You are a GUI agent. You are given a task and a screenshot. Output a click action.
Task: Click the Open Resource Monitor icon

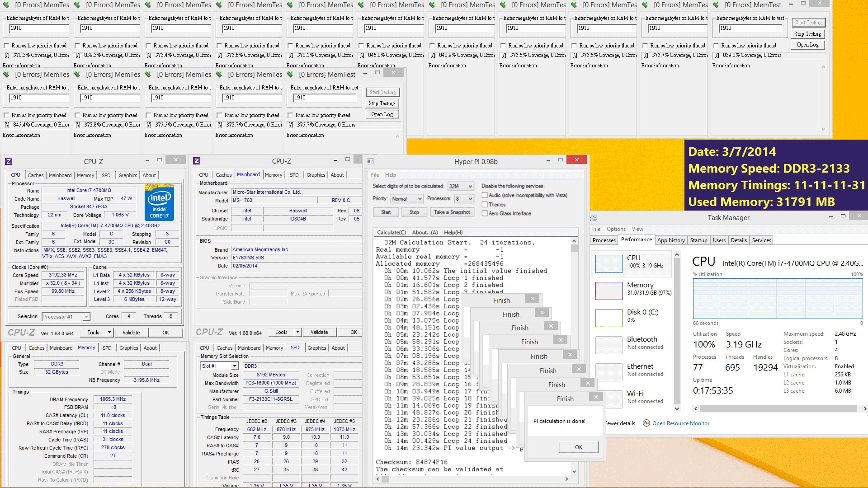[646, 423]
